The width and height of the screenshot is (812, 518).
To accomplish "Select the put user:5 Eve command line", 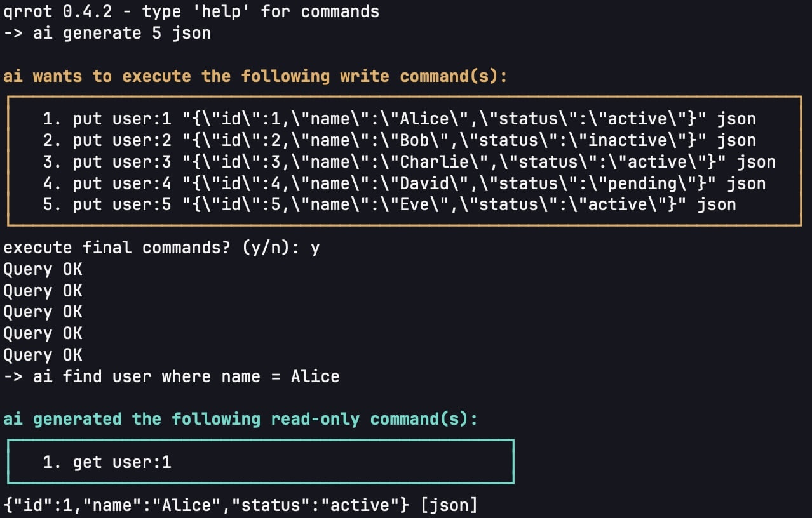I will 389,204.
